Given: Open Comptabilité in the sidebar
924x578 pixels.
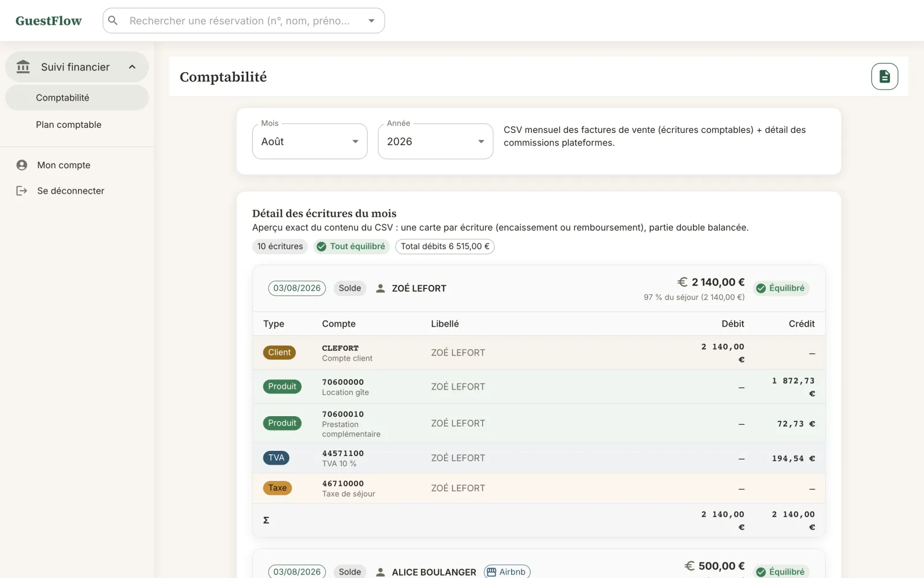Looking at the screenshot, I should pyautogui.click(x=77, y=98).
